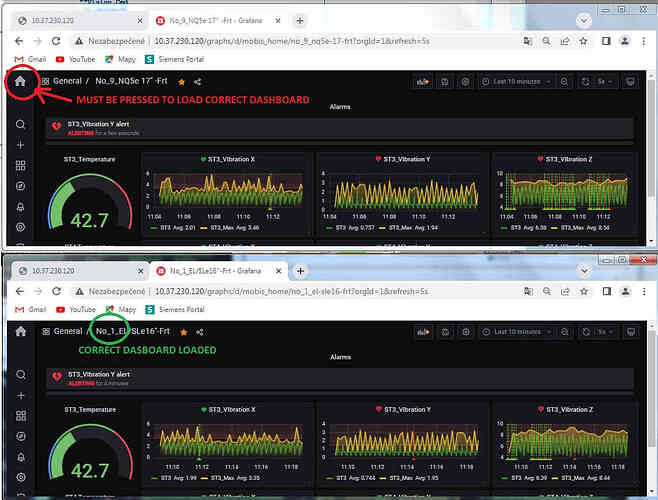Open Explore compass icon in bottom sidebar

click(x=21, y=436)
